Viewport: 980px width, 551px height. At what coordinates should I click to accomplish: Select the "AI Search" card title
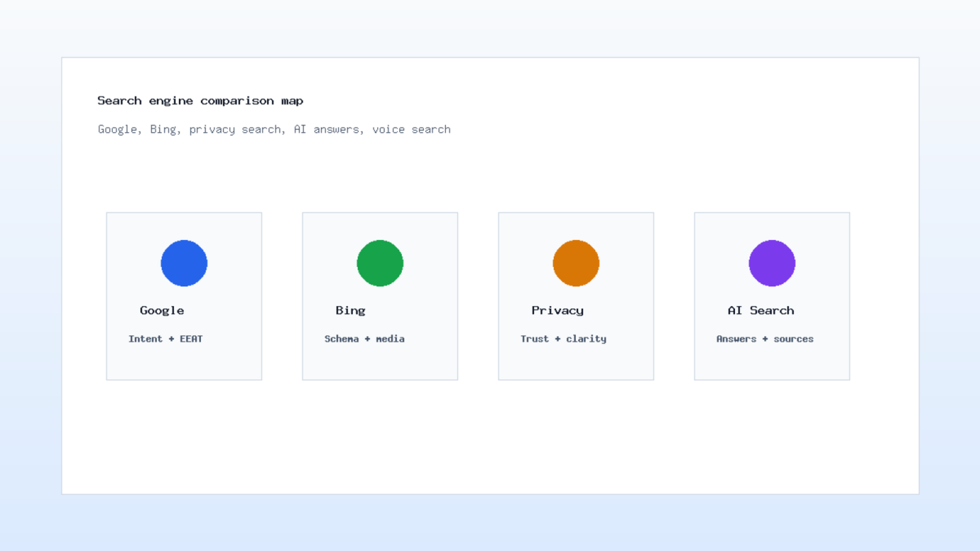click(761, 310)
